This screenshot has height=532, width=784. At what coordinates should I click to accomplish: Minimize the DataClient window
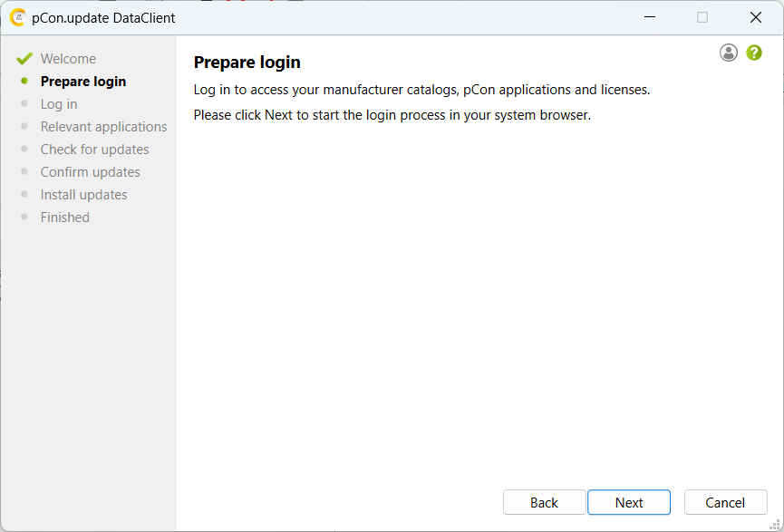(x=650, y=17)
